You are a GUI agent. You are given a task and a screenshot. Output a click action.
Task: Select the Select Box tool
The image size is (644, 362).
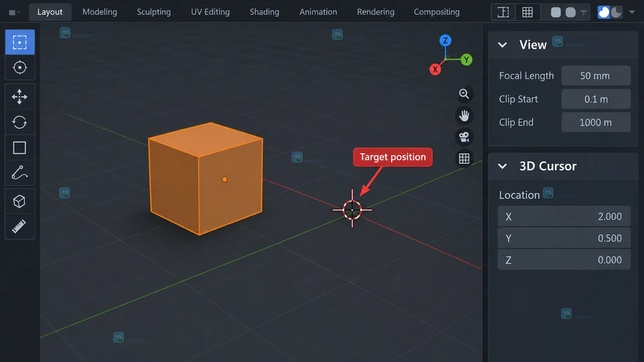pyautogui.click(x=19, y=42)
